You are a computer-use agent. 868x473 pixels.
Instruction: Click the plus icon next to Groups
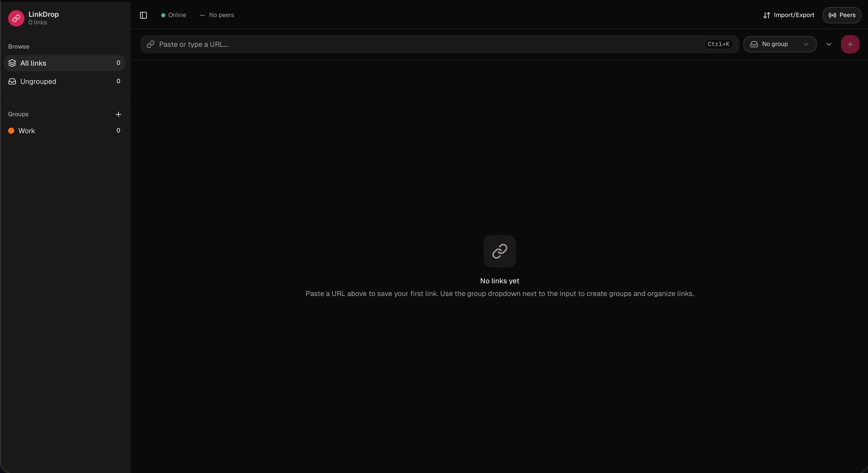118,114
